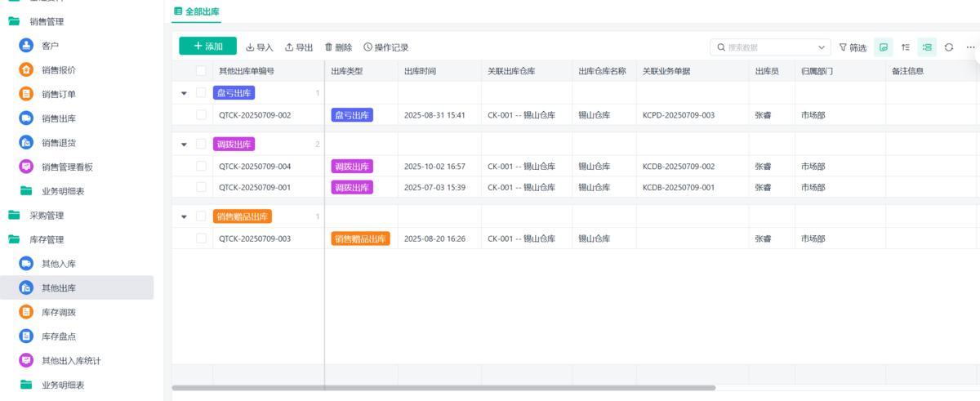Click the 销售管理看板 dashboard icon
This screenshot has width=980, height=401.
tap(26, 167)
